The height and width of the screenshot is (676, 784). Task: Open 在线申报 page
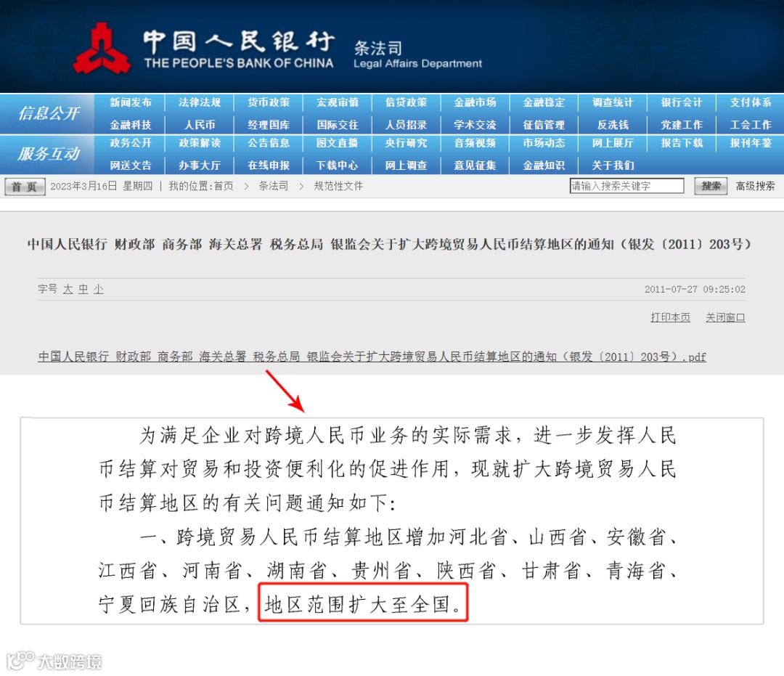[x=269, y=165]
